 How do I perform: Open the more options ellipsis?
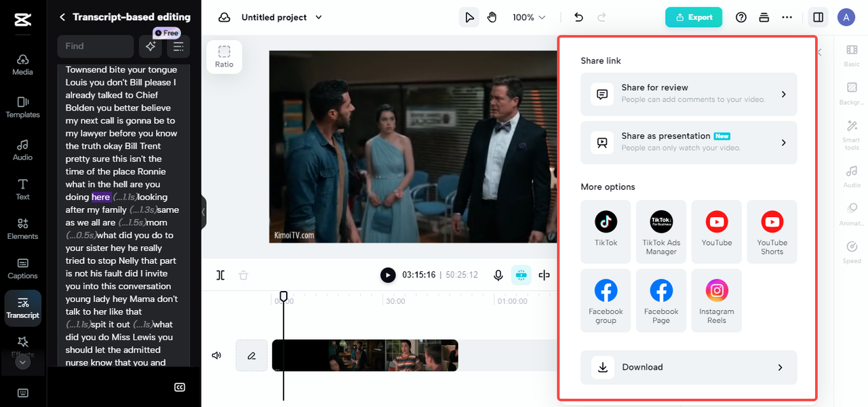[x=787, y=17]
